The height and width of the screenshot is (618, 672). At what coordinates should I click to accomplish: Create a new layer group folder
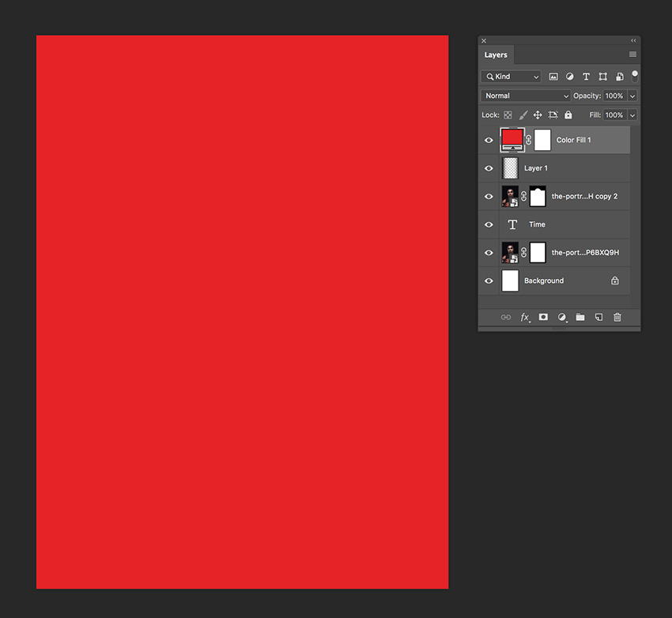click(x=580, y=317)
